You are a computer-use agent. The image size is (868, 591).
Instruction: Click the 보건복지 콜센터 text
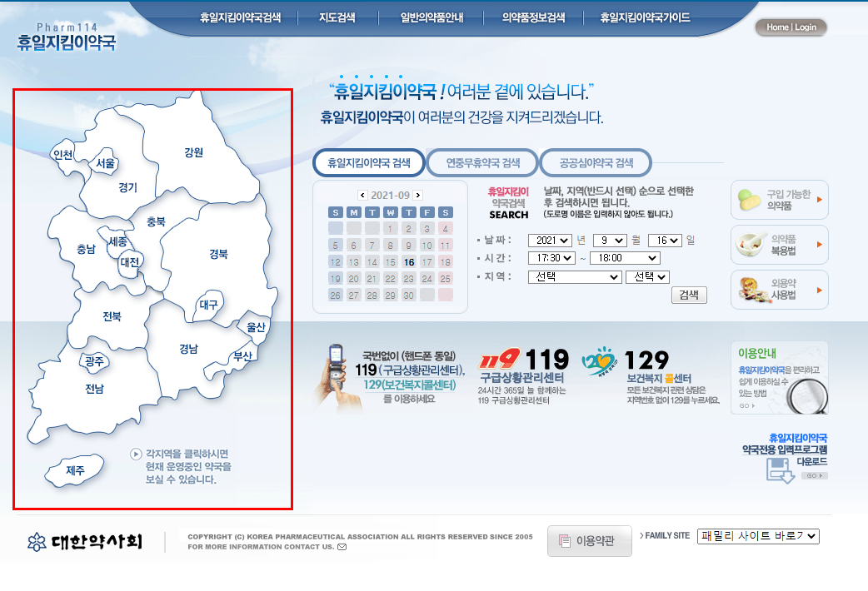[x=659, y=379]
